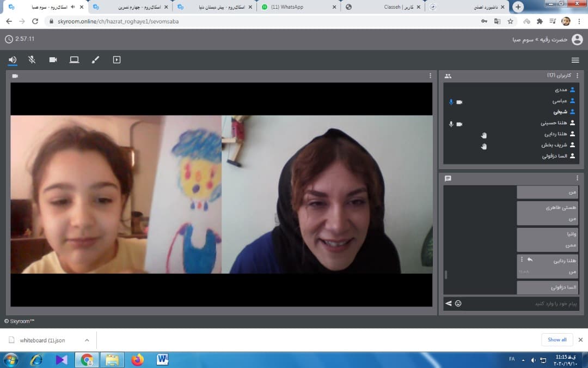
Task: Click the raised hand icon next to شریف بخش
Action: 484,146
